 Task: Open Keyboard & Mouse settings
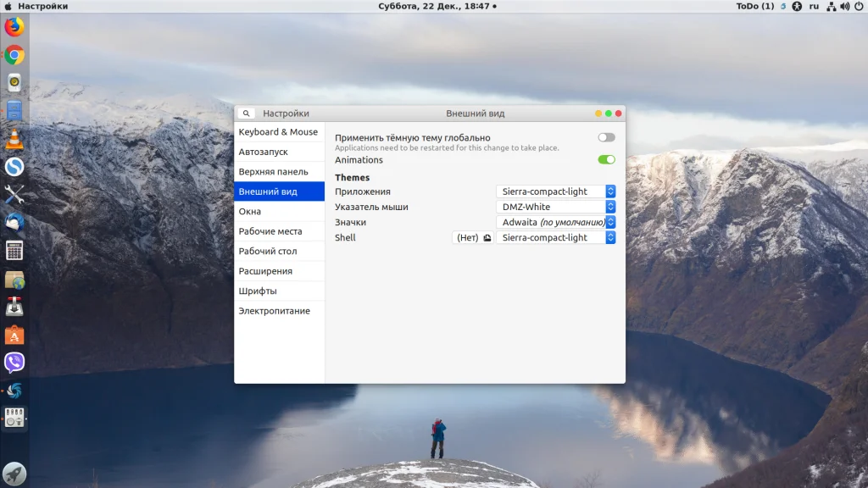pyautogui.click(x=279, y=131)
